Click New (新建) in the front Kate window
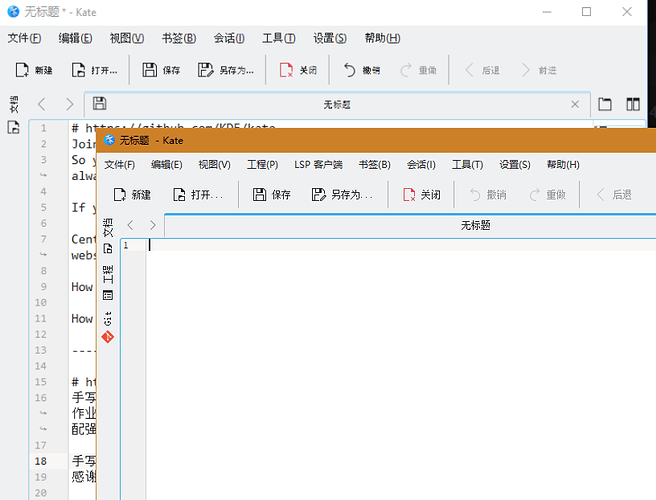This screenshot has height=500, width=656. (131, 195)
